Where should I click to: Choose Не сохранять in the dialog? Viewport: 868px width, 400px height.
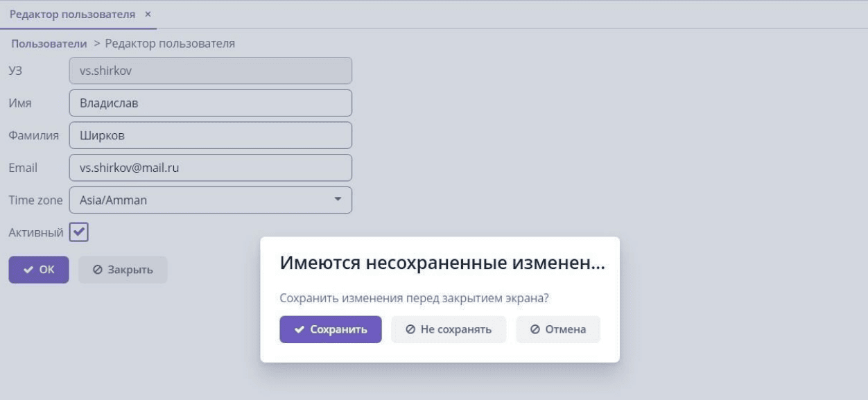coord(449,329)
